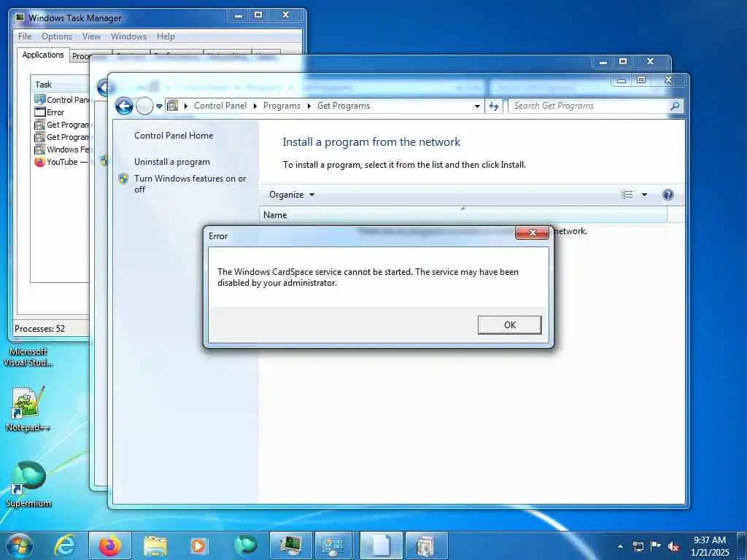Show hidden tray icons arrow
Screen dimensions: 747x560
coord(620,546)
